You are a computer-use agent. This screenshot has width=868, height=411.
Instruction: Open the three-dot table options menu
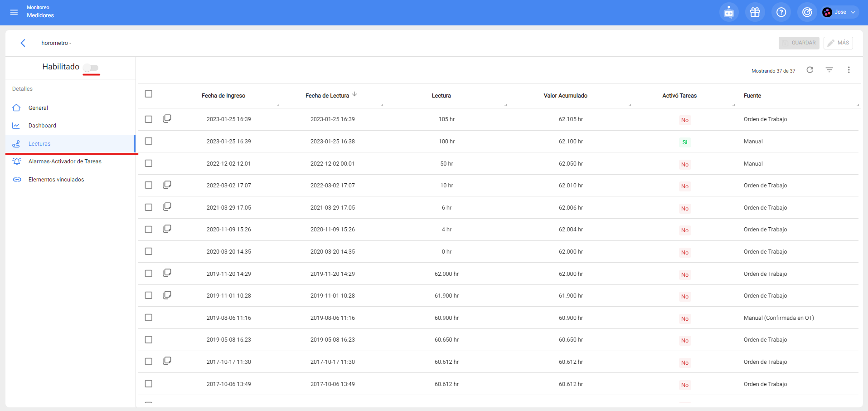pyautogui.click(x=849, y=70)
